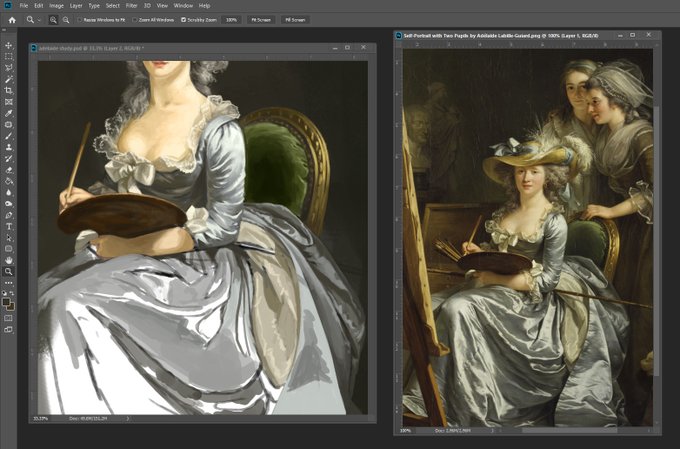Select the Rectangle shape tool
The width and height of the screenshot is (680, 449).
click(x=8, y=249)
